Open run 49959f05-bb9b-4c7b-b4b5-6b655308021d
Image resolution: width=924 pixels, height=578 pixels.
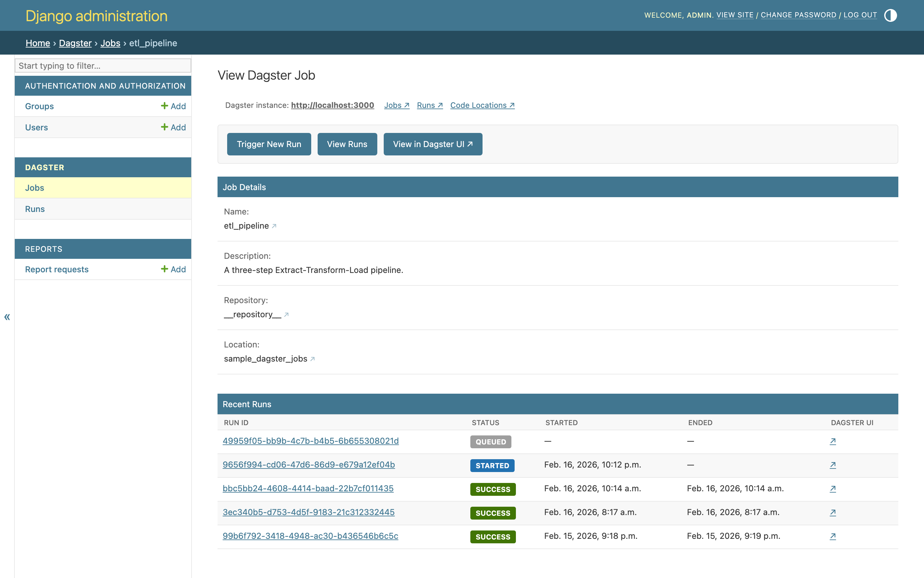click(311, 441)
